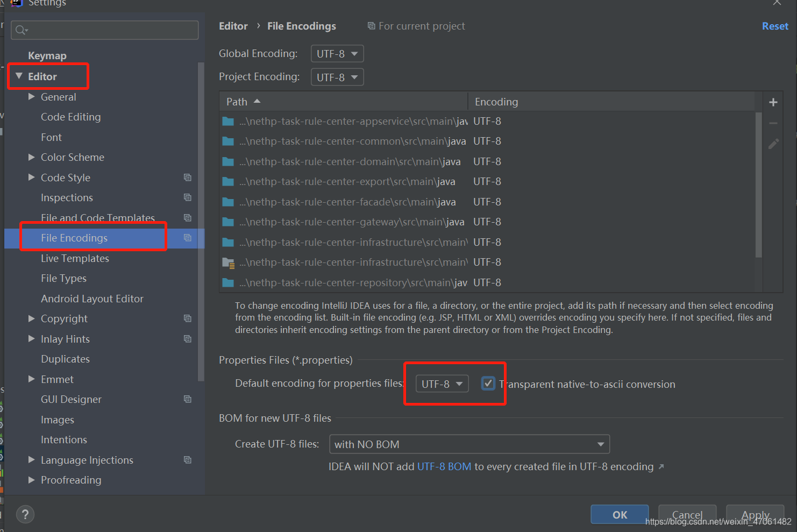Click the external link arrow after the BOM note
Screen dimensions: 797x532
pyautogui.click(x=661, y=467)
